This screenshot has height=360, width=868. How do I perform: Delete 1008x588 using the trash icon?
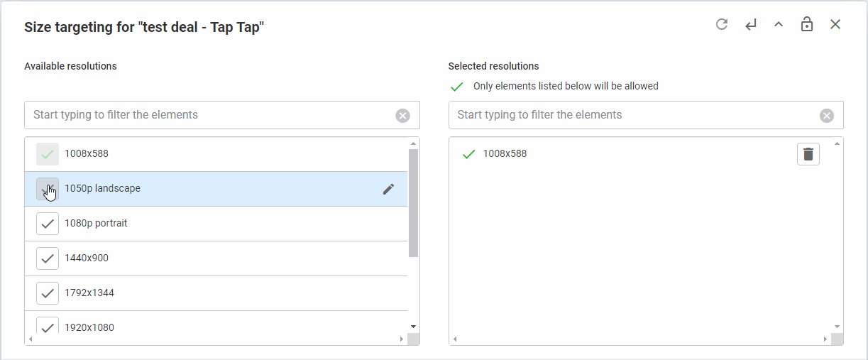tap(808, 154)
